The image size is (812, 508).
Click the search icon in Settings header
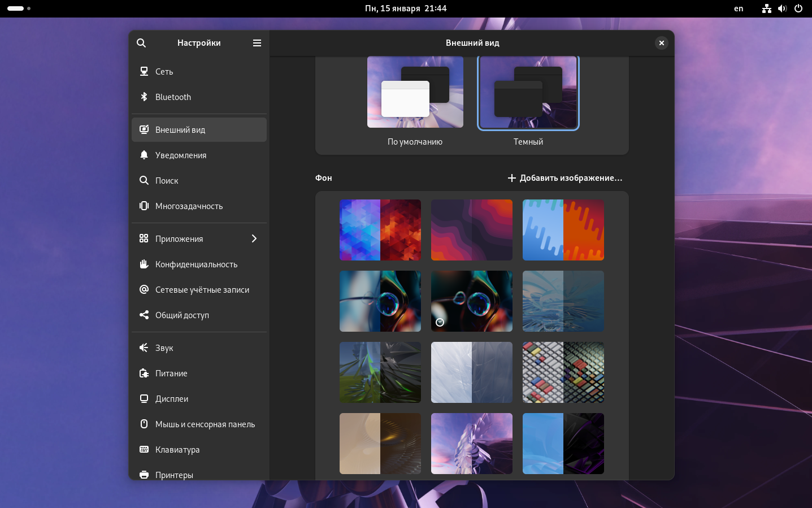coord(141,43)
